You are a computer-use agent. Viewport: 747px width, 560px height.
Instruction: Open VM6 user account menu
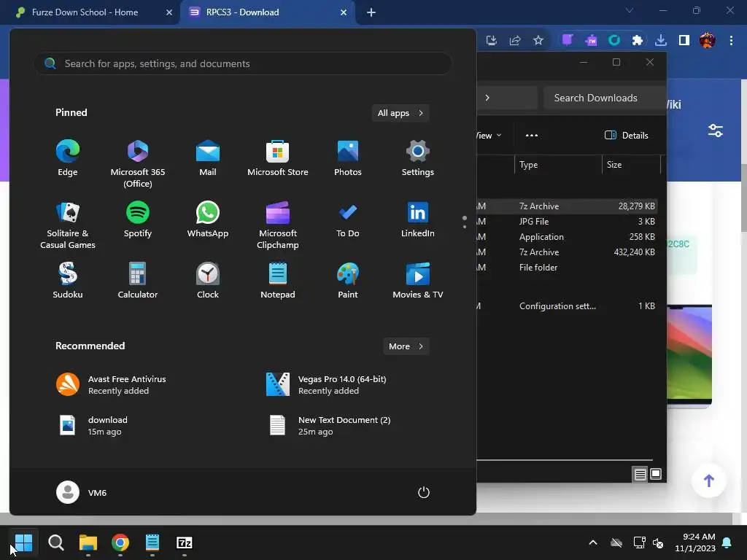click(x=82, y=492)
